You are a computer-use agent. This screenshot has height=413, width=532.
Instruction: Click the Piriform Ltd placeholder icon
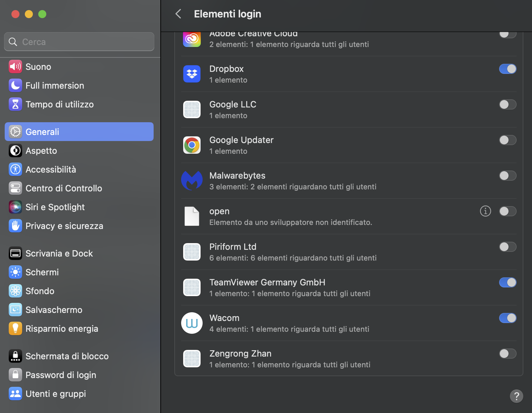click(192, 252)
